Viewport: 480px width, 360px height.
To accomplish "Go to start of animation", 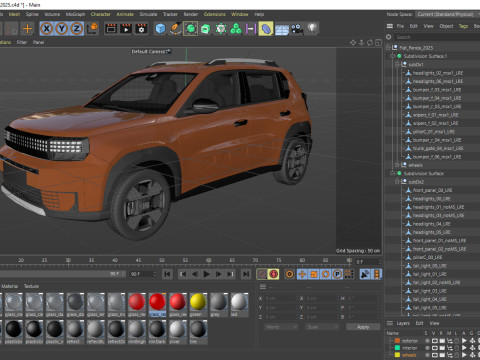I will click(167, 274).
